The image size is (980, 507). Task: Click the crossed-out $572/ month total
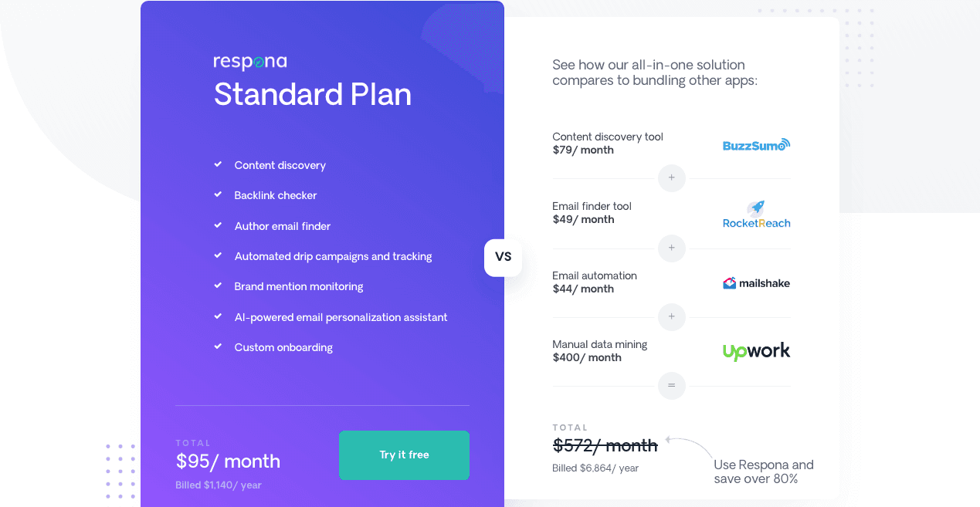click(605, 445)
